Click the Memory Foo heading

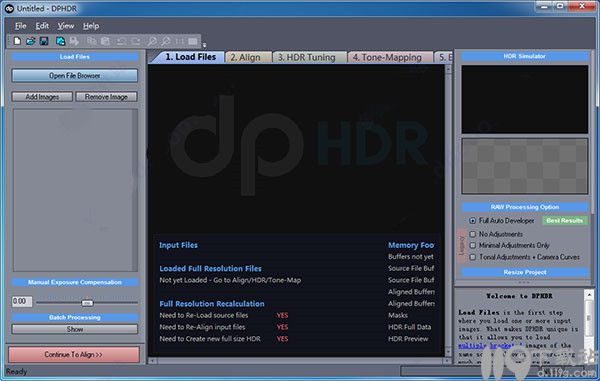point(411,245)
